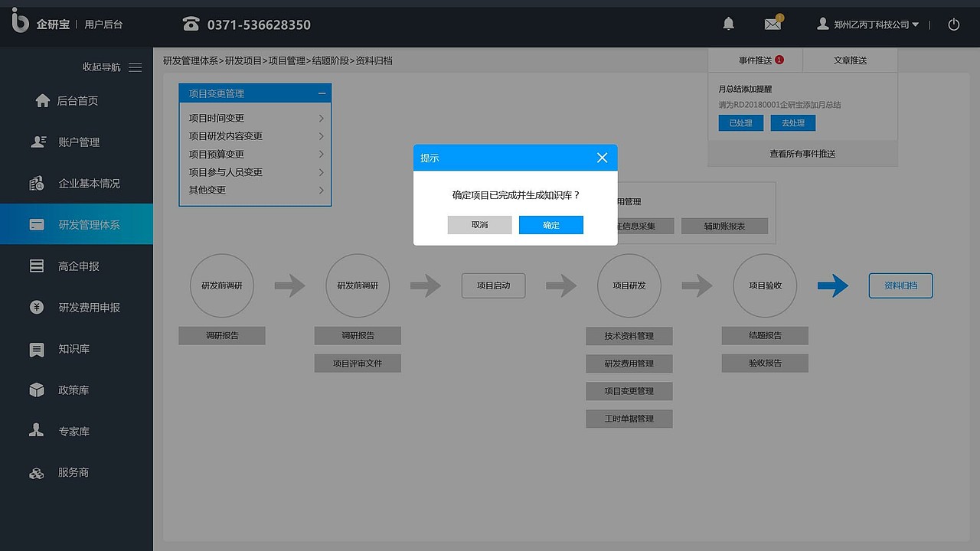Click the 辅助账报表 button
980x551 pixels.
pyautogui.click(x=724, y=226)
